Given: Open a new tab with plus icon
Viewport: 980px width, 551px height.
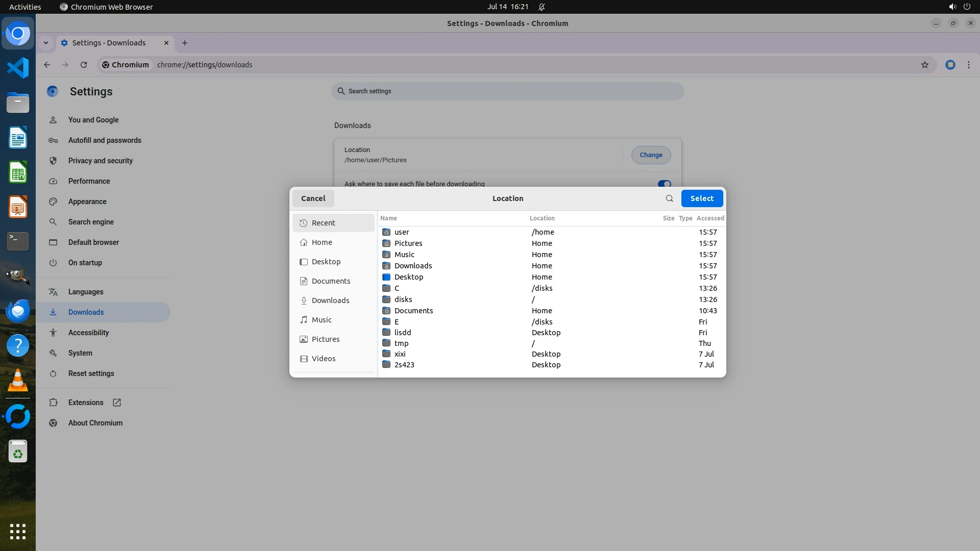Looking at the screenshot, I should click(185, 43).
